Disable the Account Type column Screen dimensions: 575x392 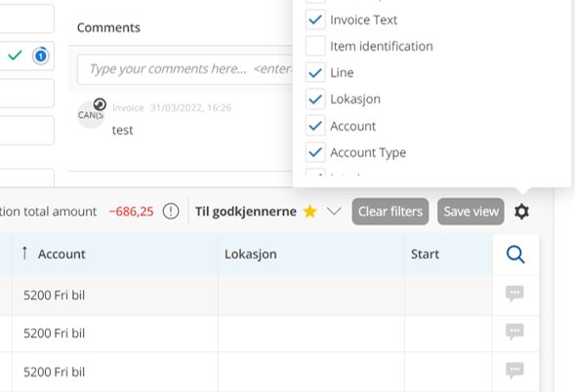[315, 152]
